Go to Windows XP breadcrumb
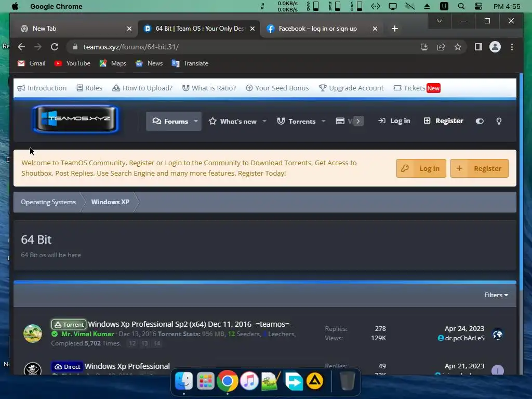This screenshot has width=532, height=399. tap(110, 202)
